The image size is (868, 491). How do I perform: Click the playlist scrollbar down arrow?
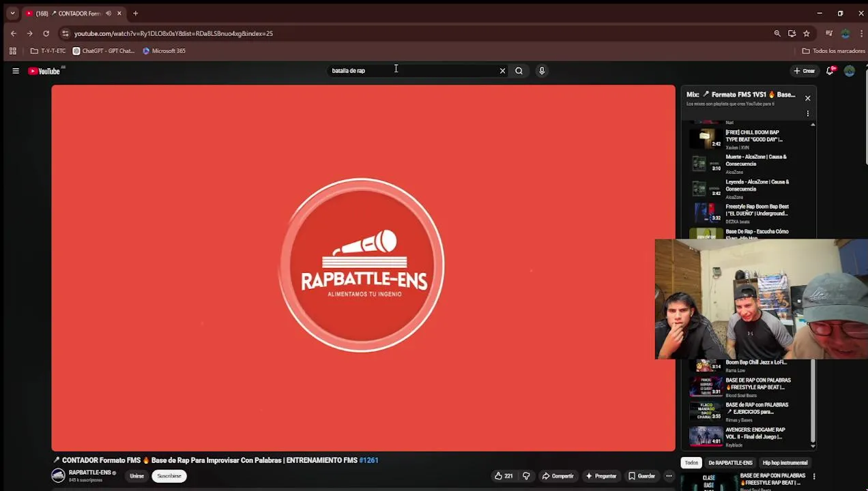813,445
